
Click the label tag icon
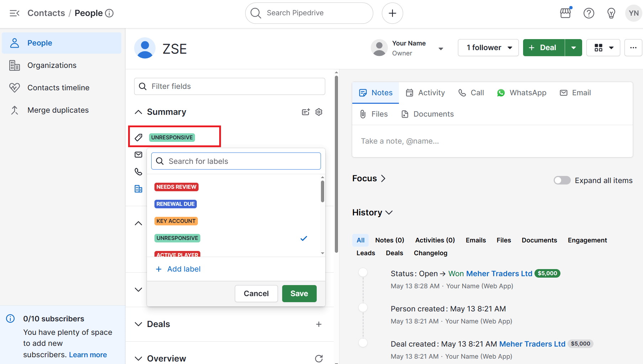138,138
